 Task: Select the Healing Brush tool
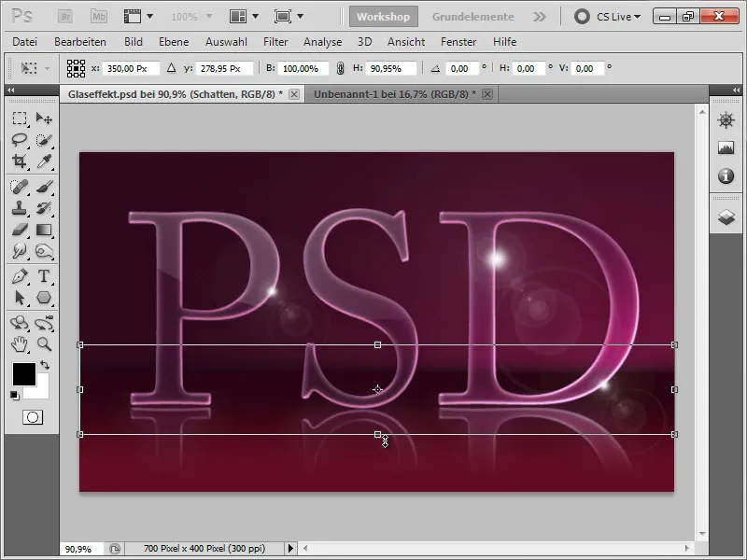click(x=20, y=187)
